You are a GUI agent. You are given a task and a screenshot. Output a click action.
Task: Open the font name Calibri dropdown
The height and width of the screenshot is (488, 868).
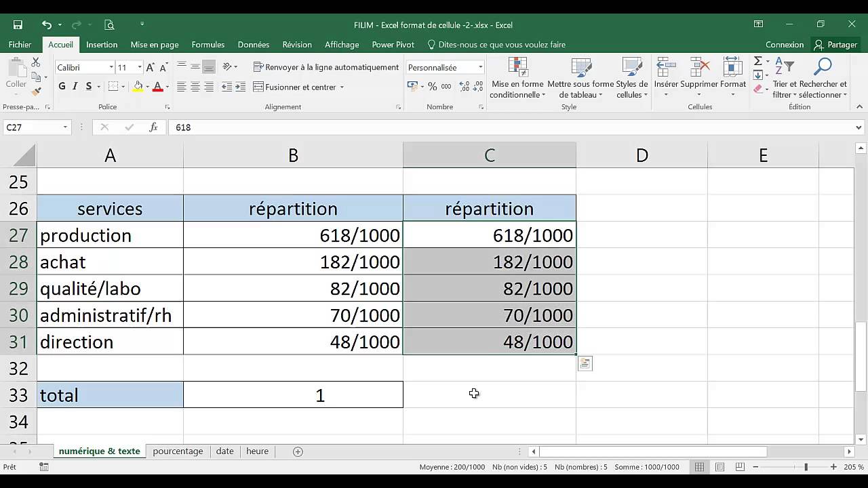pyautogui.click(x=111, y=67)
